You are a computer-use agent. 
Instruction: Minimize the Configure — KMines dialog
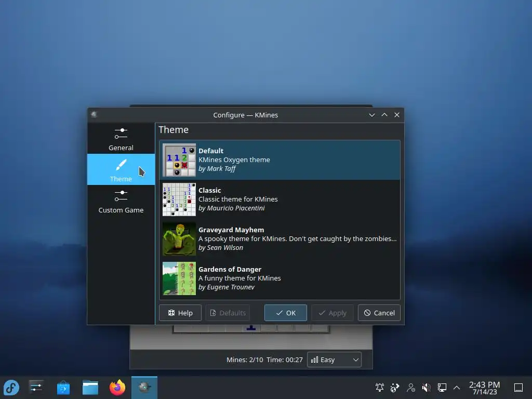pyautogui.click(x=372, y=115)
